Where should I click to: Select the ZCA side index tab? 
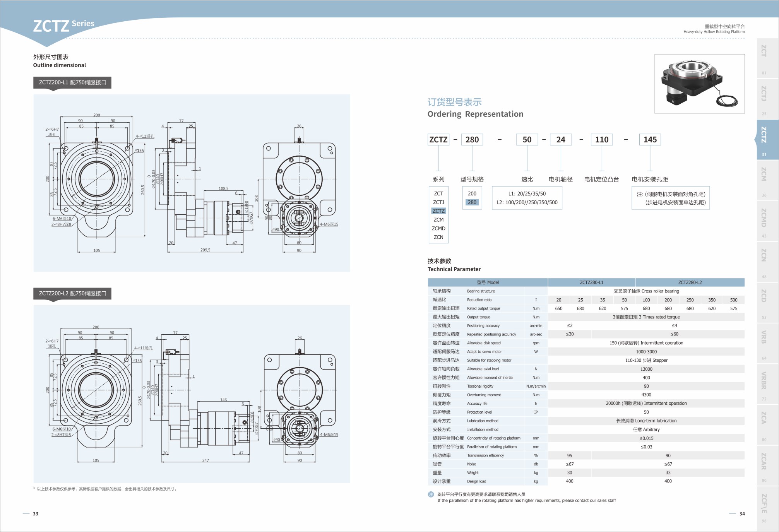pos(767,425)
